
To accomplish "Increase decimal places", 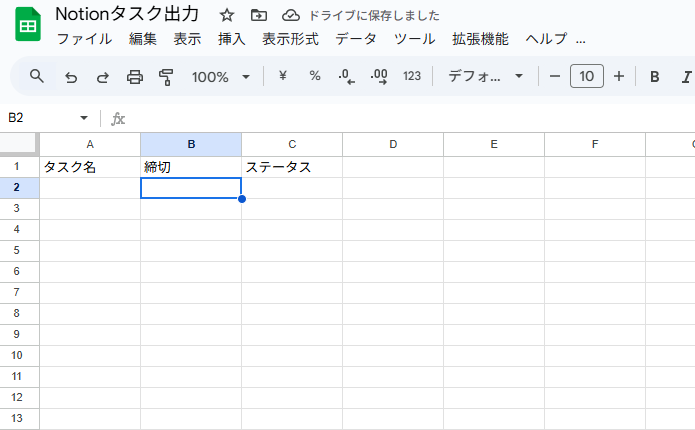I will [x=379, y=76].
